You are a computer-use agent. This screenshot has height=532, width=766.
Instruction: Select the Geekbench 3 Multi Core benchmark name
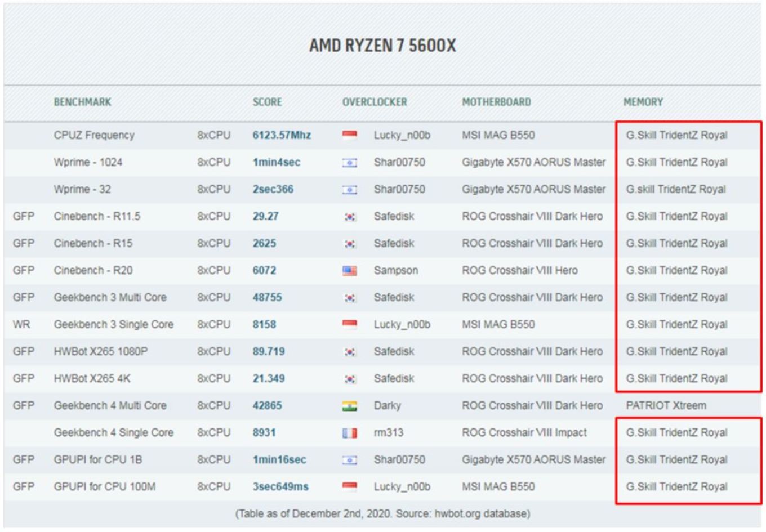point(110,297)
